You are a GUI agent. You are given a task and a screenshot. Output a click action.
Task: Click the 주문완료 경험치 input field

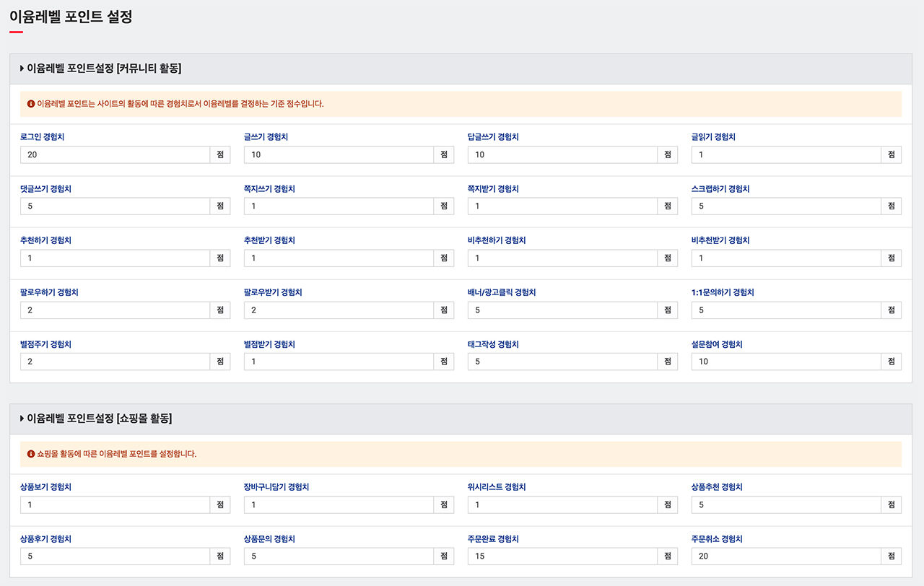[563, 556]
